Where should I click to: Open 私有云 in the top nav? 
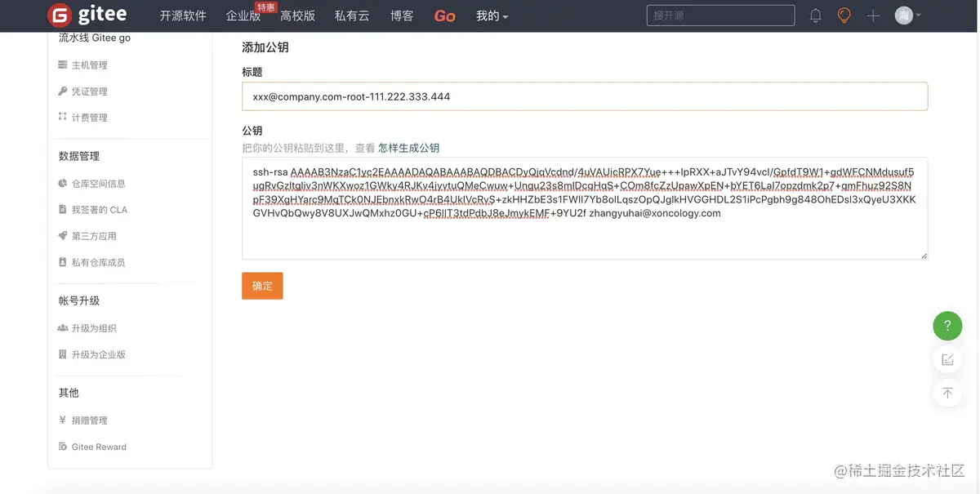click(x=352, y=16)
